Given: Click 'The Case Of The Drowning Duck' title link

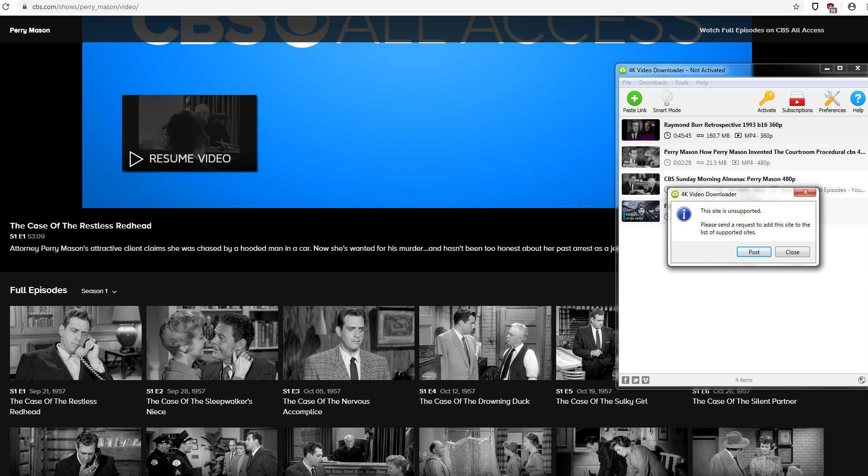Looking at the screenshot, I should [x=474, y=401].
